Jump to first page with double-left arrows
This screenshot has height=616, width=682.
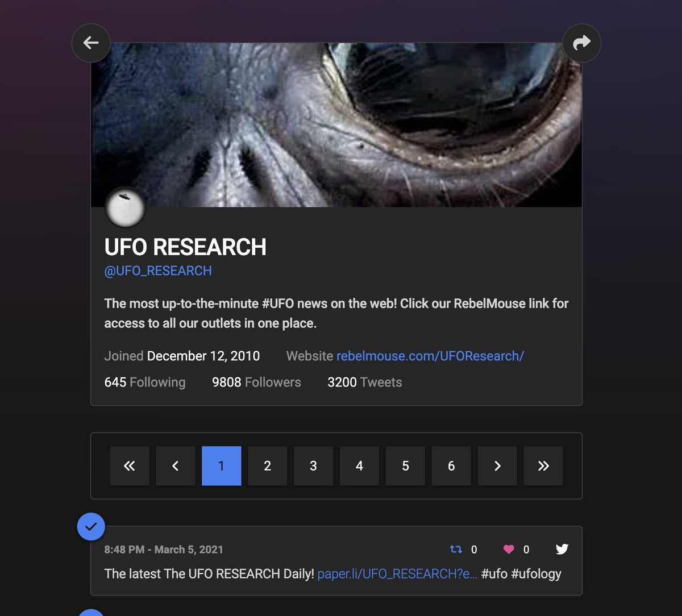coord(130,466)
